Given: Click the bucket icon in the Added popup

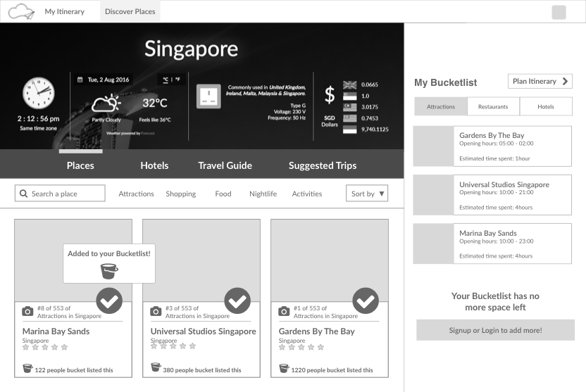Looking at the screenshot, I should click(x=109, y=271).
